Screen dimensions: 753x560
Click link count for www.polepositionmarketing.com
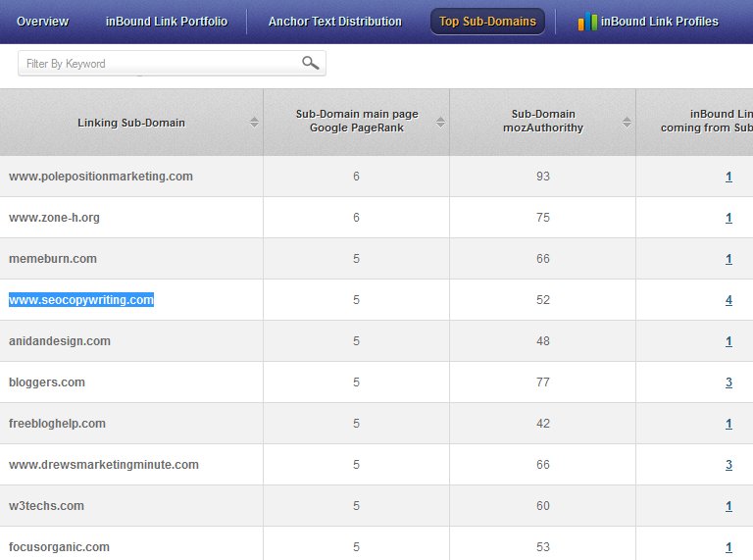[x=728, y=177]
